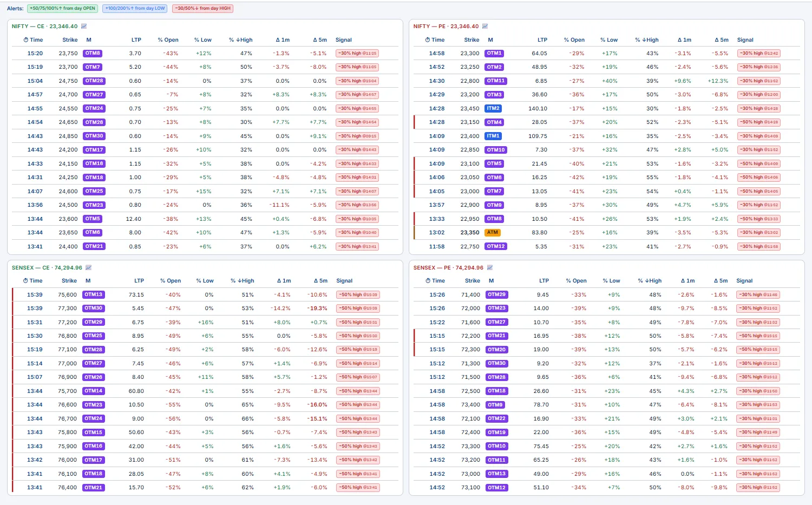This screenshot has width=812, height=505.
Task: Click '-50% high @14:28' signal for strike 23,150
Action: pyautogui.click(x=759, y=122)
